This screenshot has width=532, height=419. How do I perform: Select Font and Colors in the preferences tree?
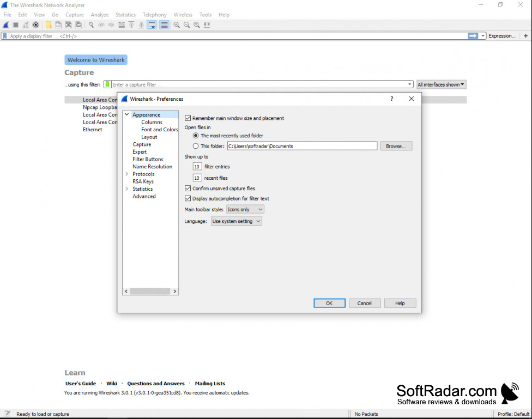pos(160,130)
